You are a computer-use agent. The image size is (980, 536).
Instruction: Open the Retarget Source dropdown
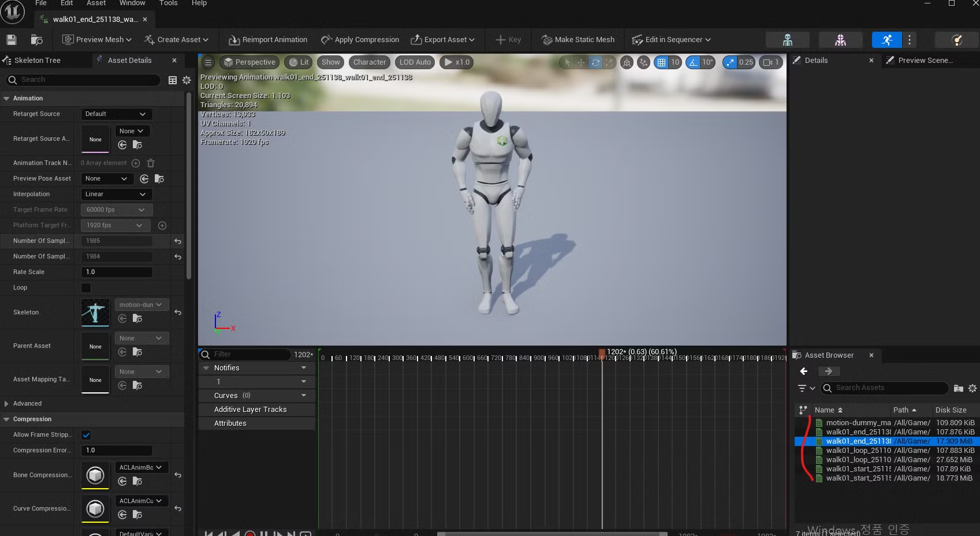[116, 114]
